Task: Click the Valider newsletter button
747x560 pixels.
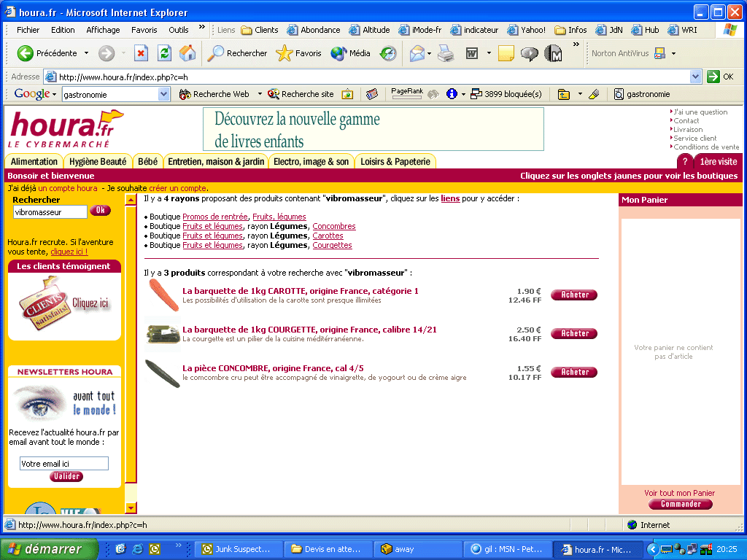Action: tap(66, 476)
